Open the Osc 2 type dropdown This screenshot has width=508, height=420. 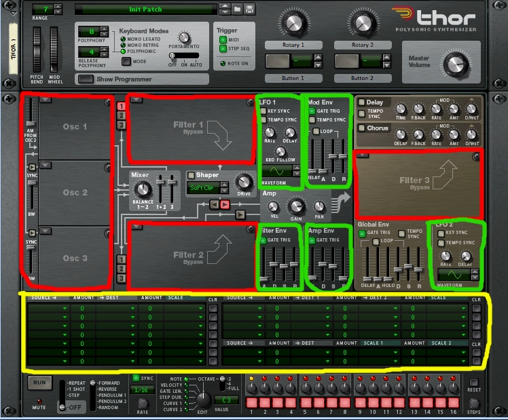click(x=46, y=166)
